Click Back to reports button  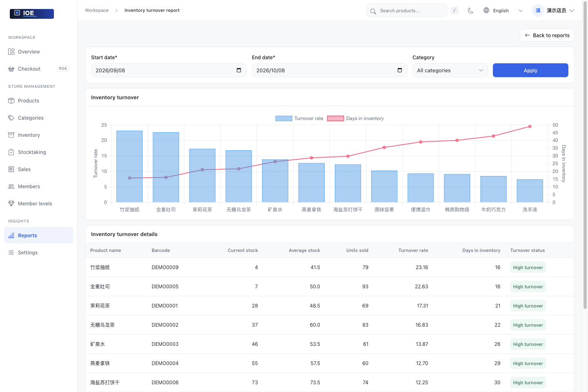tap(547, 35)
